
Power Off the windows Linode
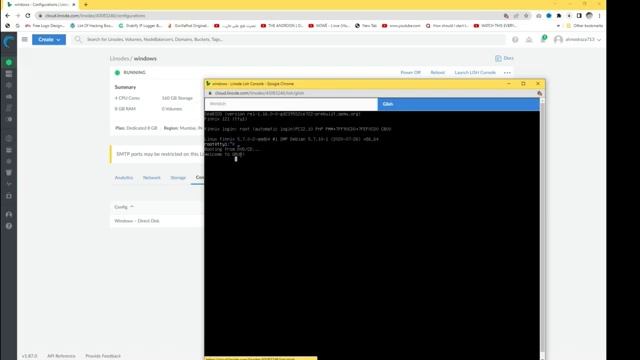(410, 73)
